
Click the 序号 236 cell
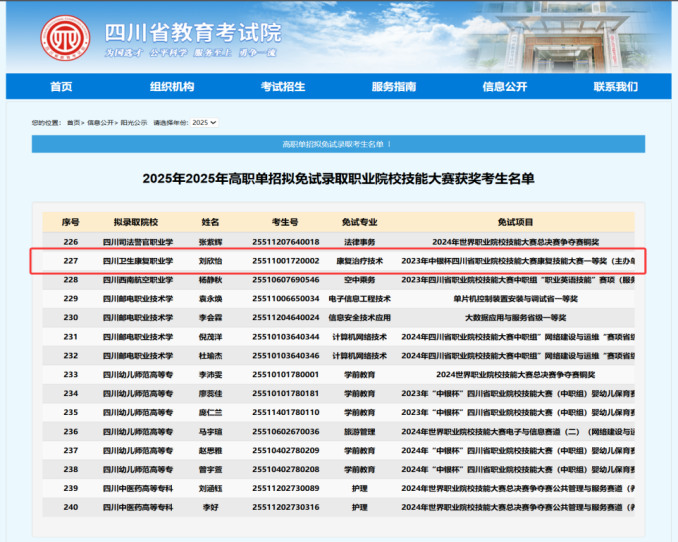[70, 431]
